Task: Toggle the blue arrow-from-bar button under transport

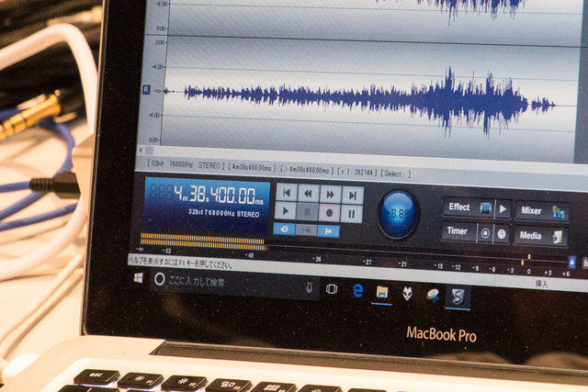Action: (x=329, y=231)
